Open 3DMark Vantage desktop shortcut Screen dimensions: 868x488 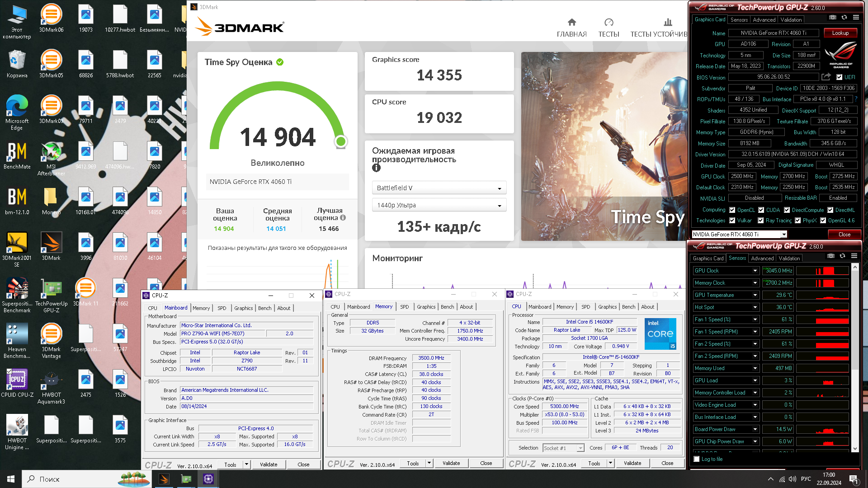[51, 341]
